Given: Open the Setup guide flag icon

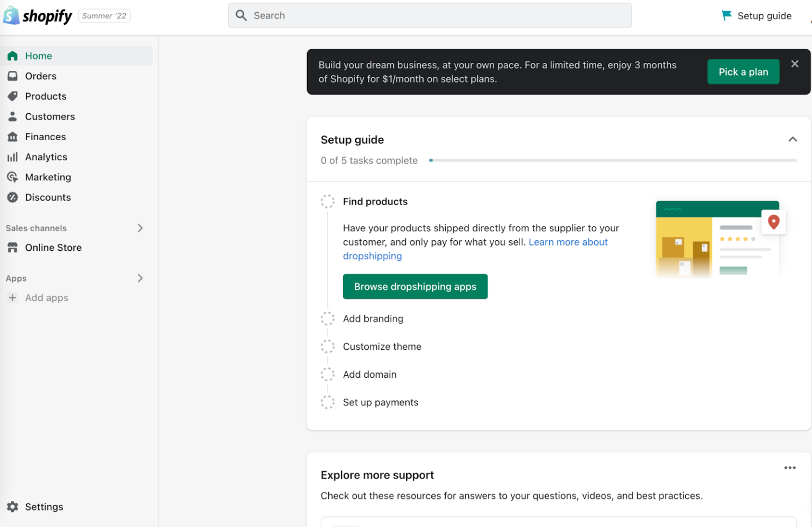Looking at the screenshot, I should [x=727, y=15].
